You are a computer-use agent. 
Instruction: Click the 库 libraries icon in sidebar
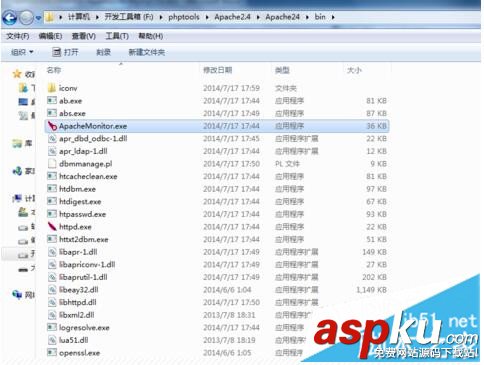[17, 144]
